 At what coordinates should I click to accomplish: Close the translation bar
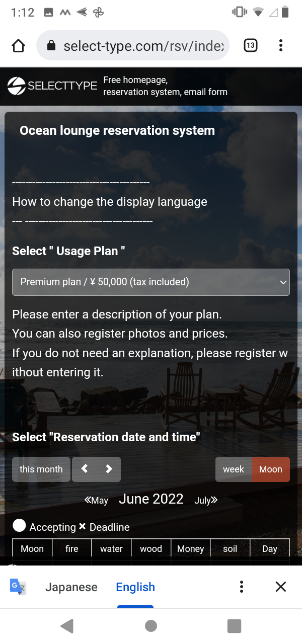(281, 587)
